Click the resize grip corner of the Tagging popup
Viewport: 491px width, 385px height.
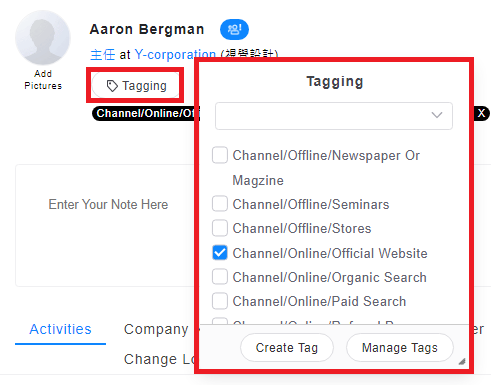tap(462, 361)
